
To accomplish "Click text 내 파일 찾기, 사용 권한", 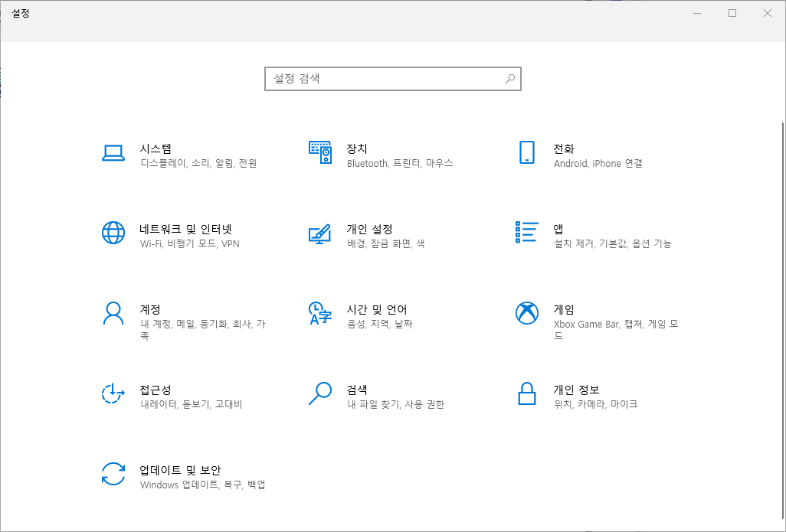I will tap(395, 404).
